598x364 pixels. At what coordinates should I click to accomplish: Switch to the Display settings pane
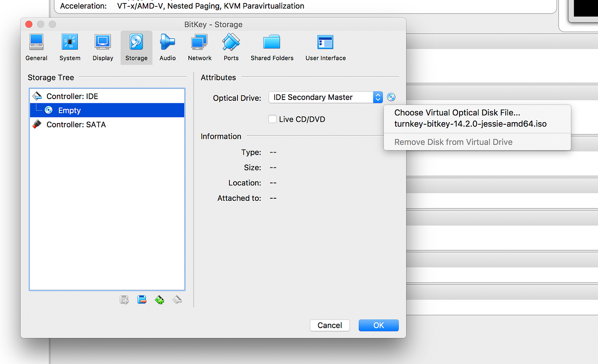[103, 48]
